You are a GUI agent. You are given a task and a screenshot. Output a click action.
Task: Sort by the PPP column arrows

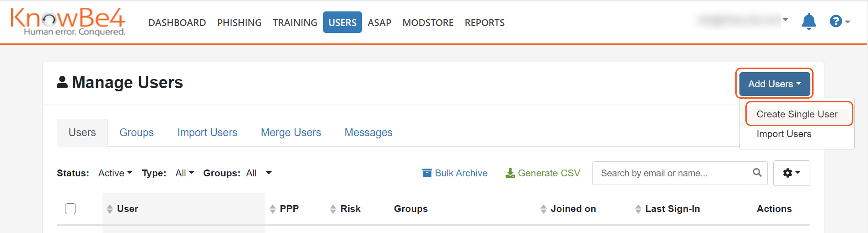tap(273, 209)
